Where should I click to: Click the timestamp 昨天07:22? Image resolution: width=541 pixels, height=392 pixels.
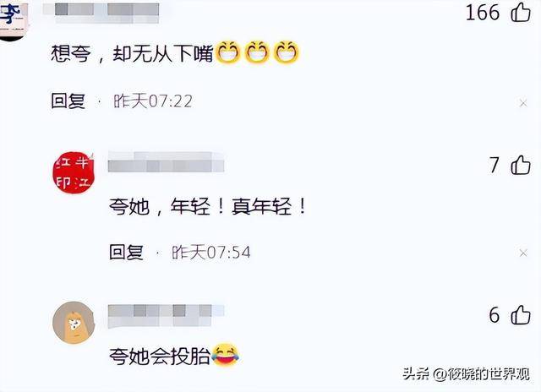point(153,101)
